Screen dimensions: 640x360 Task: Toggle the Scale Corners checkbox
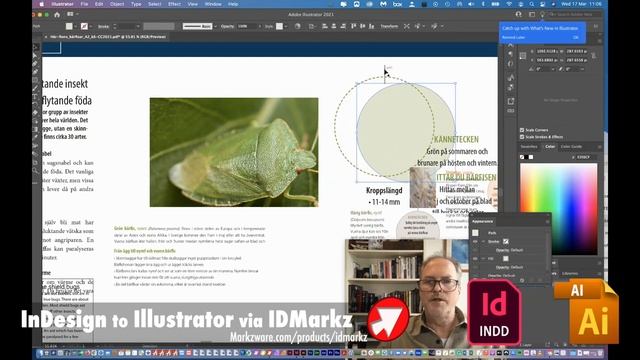[522, 130]
